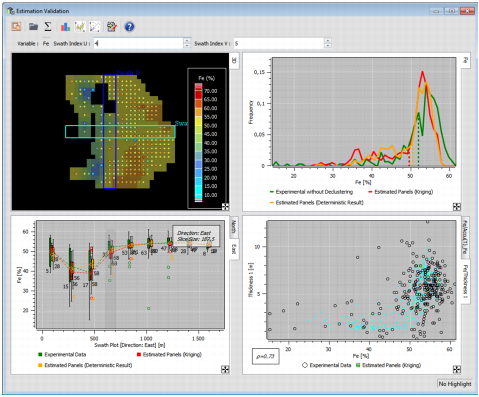Click the scatter plot toolbar icon
The width and height of the screenshot is (479, 397).
tap(95, 27)
